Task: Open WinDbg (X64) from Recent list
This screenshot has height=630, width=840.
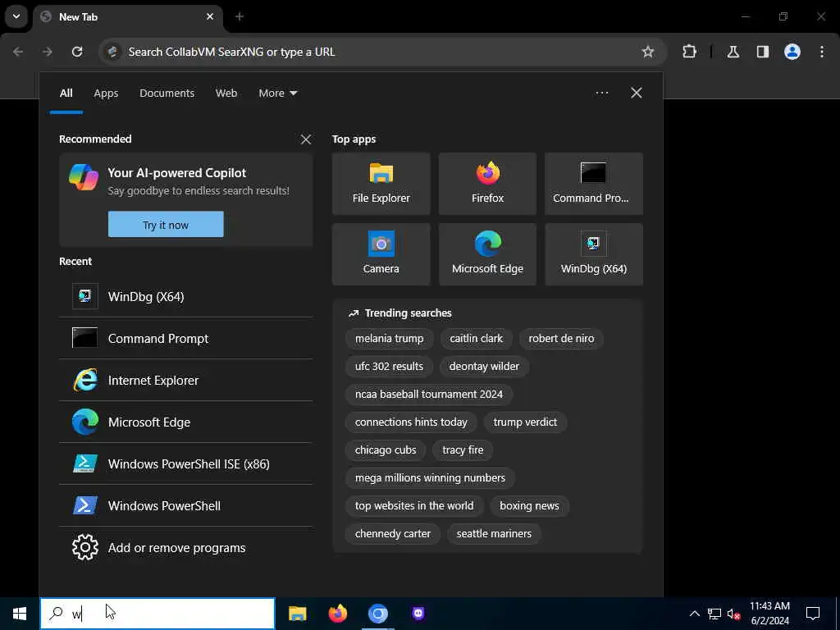Action: tap(186, 296)
